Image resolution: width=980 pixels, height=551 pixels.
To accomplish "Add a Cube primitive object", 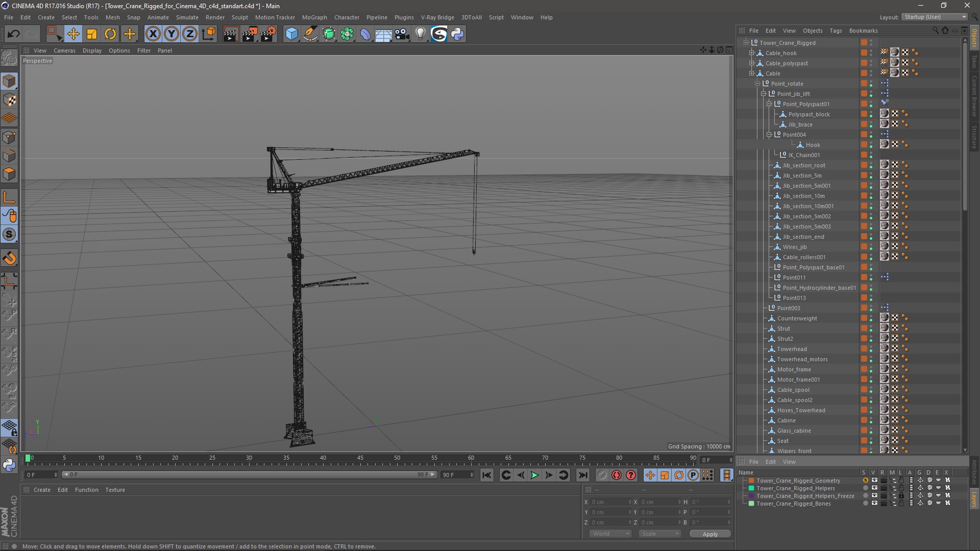I will tap(291, 34).
